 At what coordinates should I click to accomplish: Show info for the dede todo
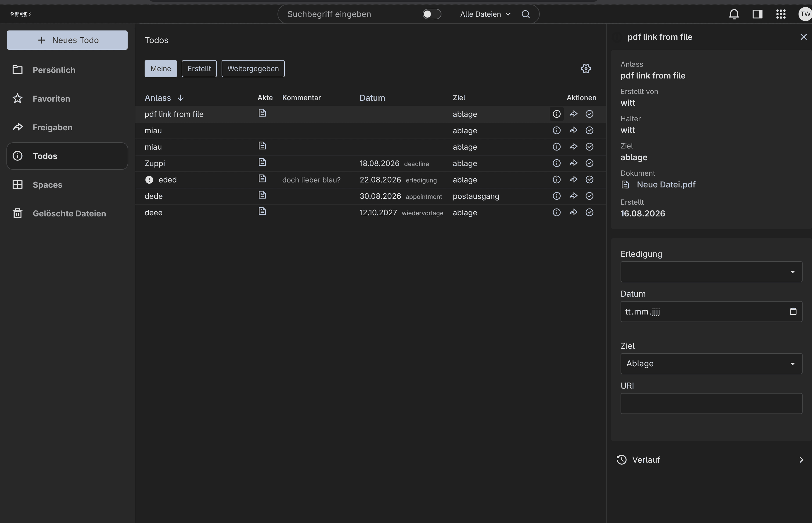pos(557,196)
